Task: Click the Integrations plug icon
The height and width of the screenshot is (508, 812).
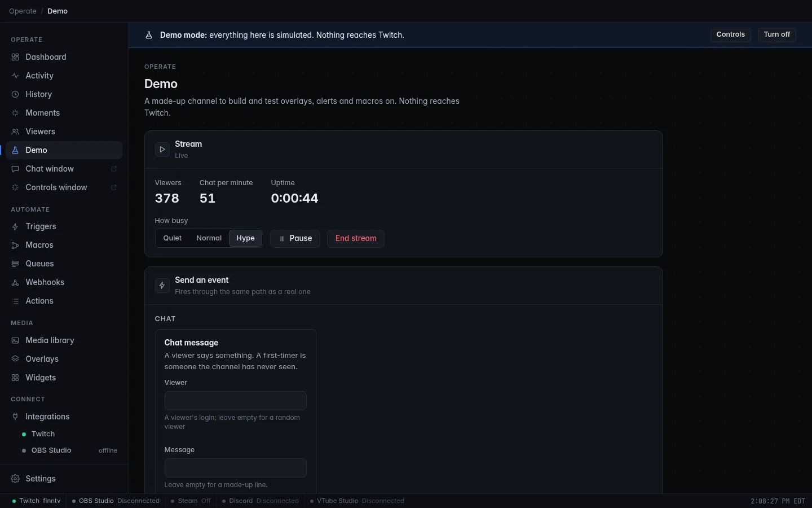Action: (x=15, y=417)
